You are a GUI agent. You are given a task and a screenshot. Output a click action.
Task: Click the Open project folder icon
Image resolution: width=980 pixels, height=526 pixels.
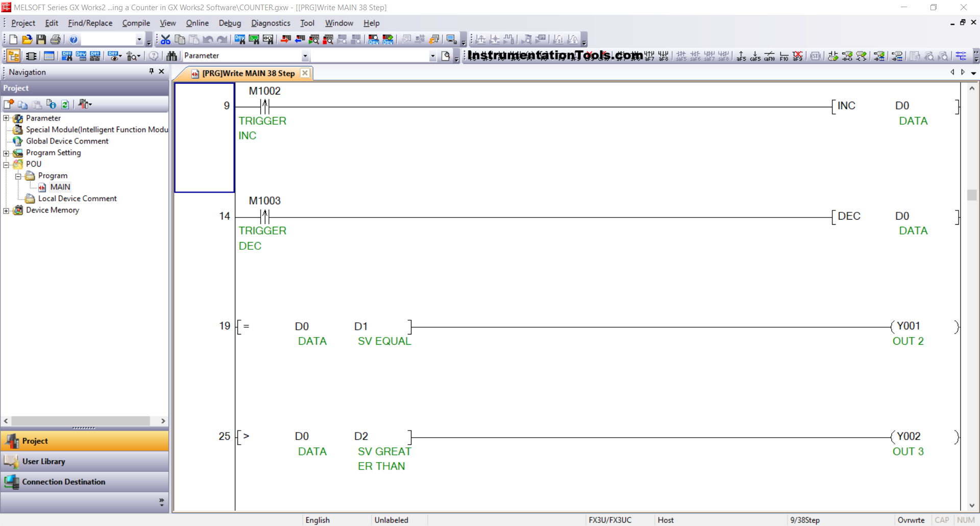point(27,39)
